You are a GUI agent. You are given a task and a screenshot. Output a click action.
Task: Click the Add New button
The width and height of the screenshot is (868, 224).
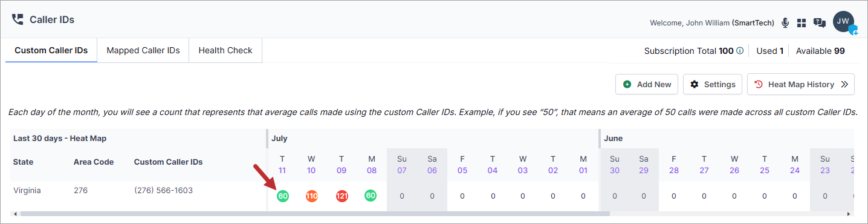647,84
